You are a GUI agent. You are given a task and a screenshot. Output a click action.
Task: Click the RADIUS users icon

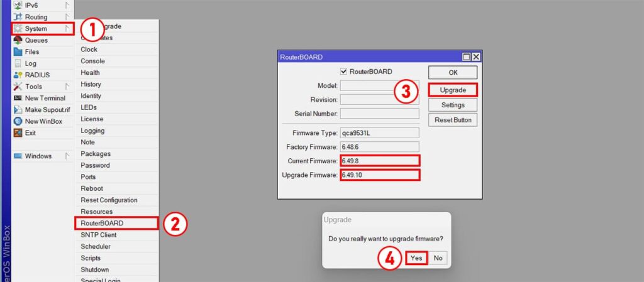click(18, 75)
